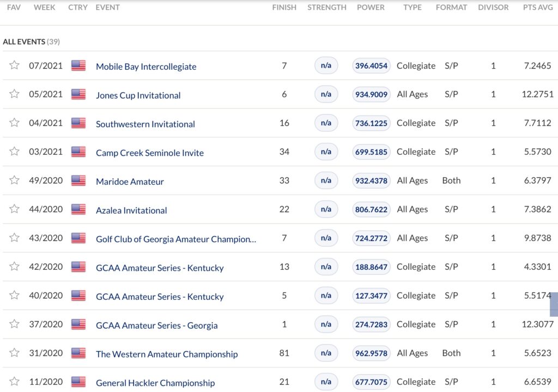This screenshot has width=558, height=392.
Task: Mark Maridoe Amateur as favorite
Action: coord(14,180)
